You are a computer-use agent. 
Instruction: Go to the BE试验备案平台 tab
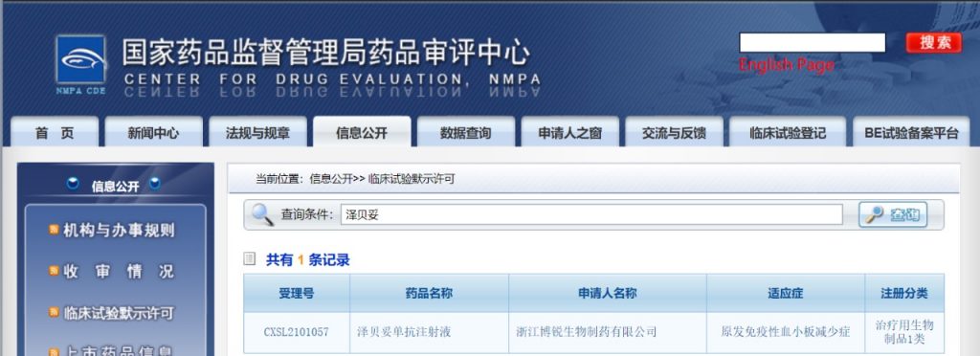[x=911, y=132]
